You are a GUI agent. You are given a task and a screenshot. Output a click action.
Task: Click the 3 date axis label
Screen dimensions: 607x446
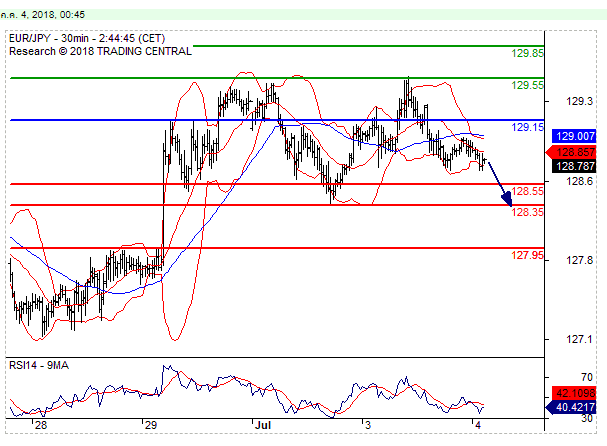coord(367,425)
